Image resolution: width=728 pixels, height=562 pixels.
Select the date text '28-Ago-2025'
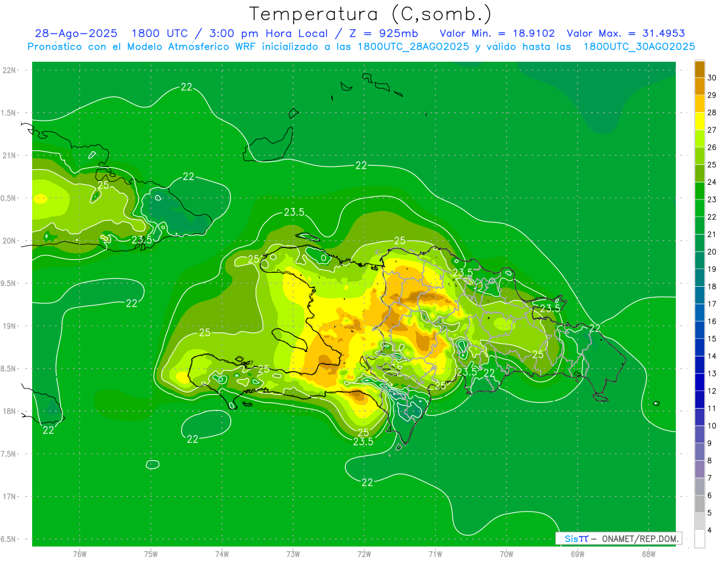(76, 33)
